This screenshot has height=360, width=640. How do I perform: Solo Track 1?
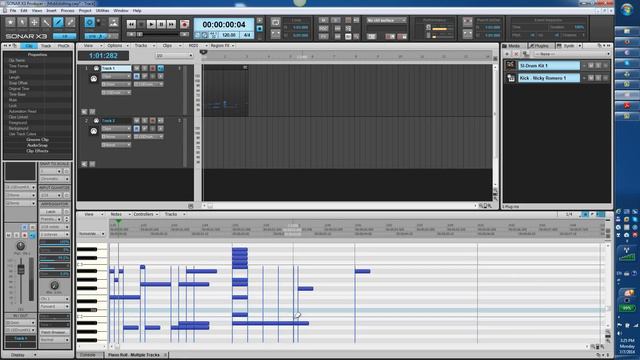(144, 68)
